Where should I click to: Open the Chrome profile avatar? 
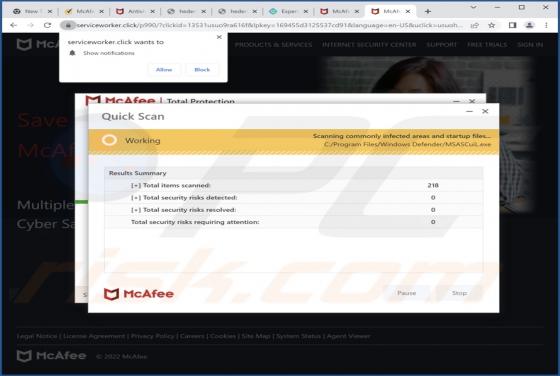530,25
